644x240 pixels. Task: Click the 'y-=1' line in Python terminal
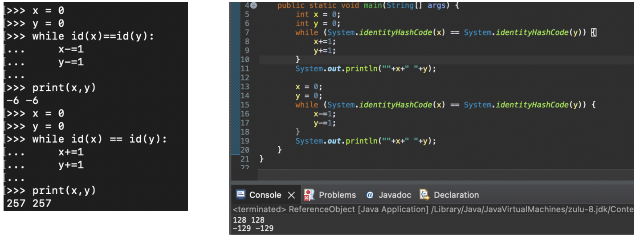[71, 62]
